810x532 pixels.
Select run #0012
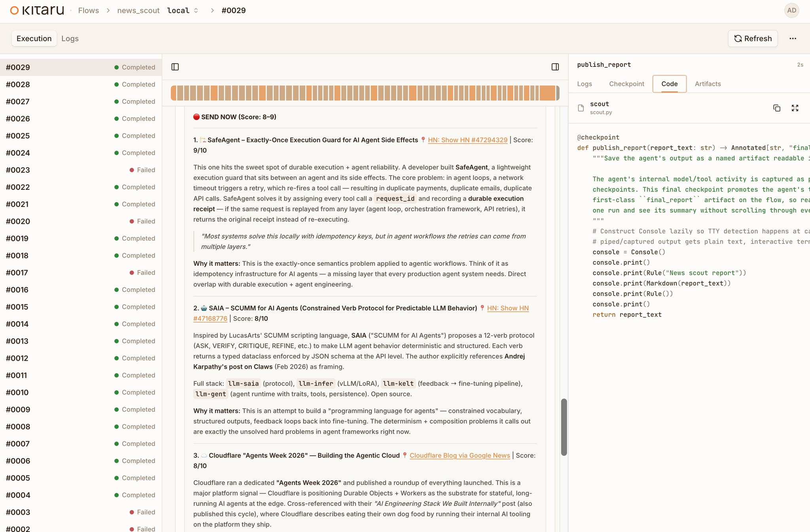(81, 358)
